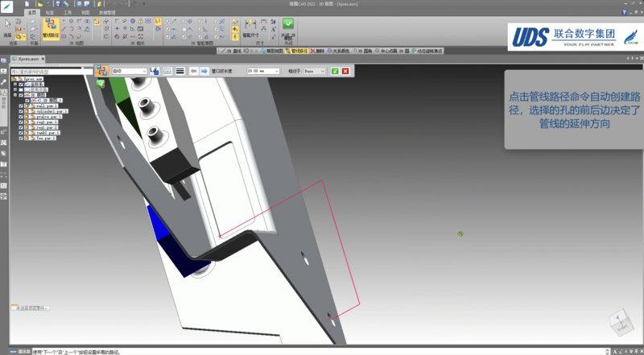Open the 自动 path type dropdown
The height and width of the screenshot is (355, 644).
[144, 71]
